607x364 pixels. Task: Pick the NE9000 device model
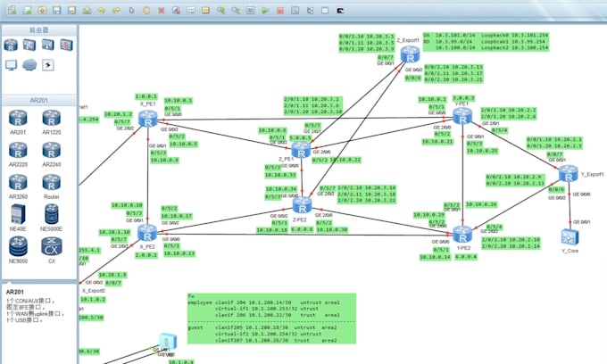[18, 250]
